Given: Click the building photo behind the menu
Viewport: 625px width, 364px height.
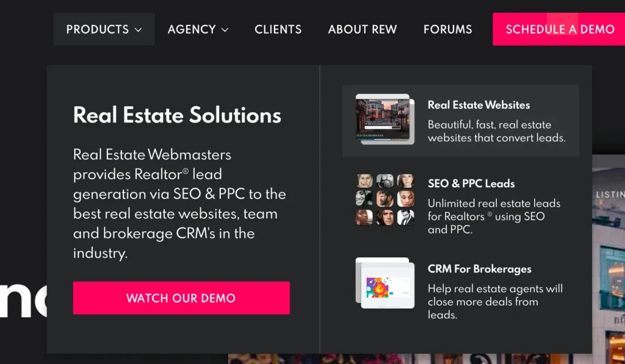Looking at the screenshot, I should click(609, 259).
